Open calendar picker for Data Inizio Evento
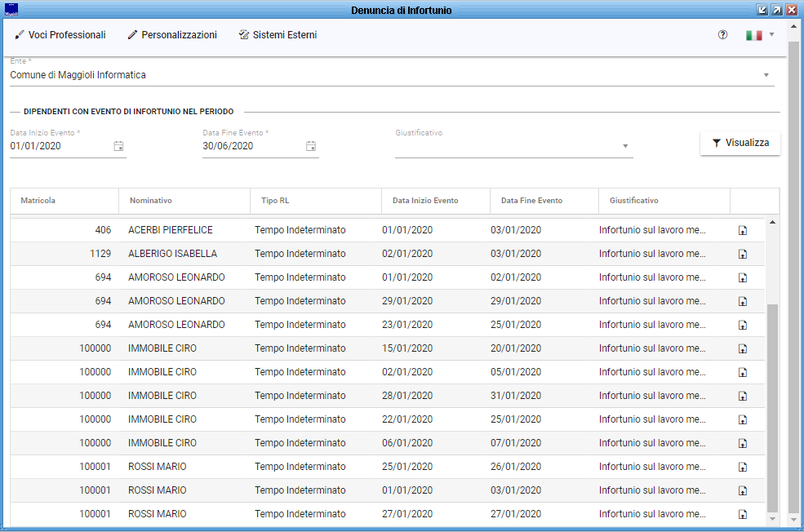804x532 pixels. tap(118, 146)
